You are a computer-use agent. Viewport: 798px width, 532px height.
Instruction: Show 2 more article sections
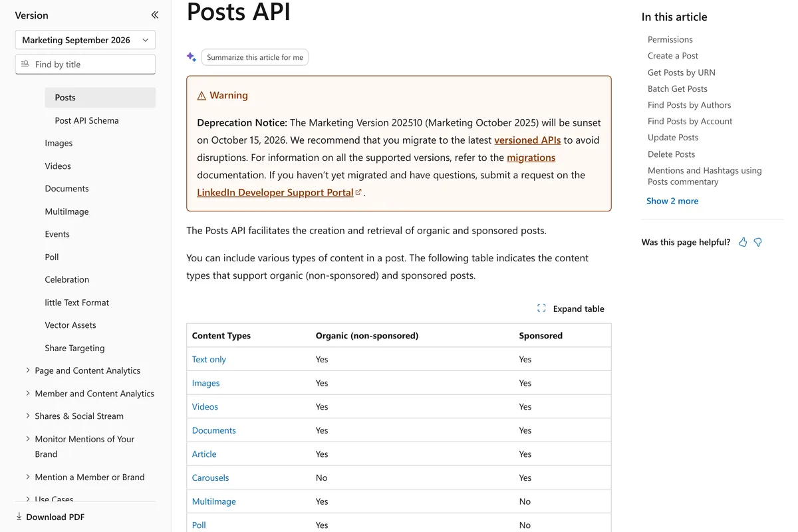coord(672,201)
